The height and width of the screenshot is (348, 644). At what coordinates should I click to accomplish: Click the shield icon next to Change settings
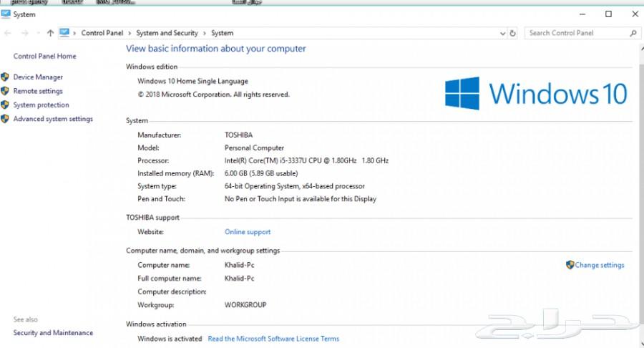pyautogui.click(x=570, y=265)
